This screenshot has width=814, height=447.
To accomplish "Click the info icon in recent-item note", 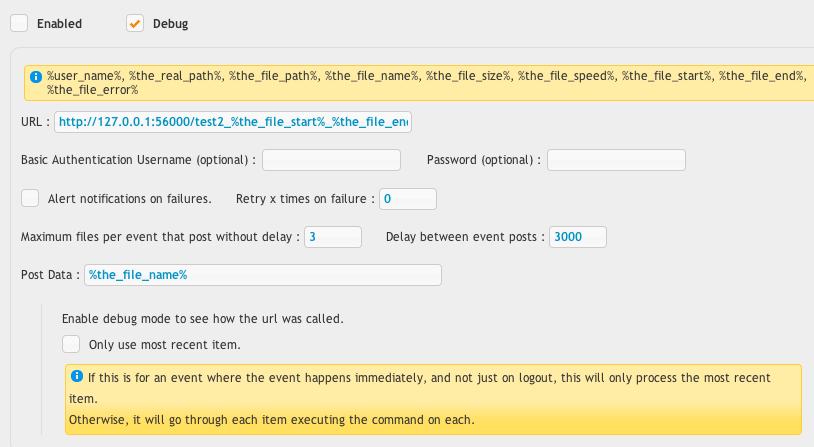I will click(x=77, y=376).
